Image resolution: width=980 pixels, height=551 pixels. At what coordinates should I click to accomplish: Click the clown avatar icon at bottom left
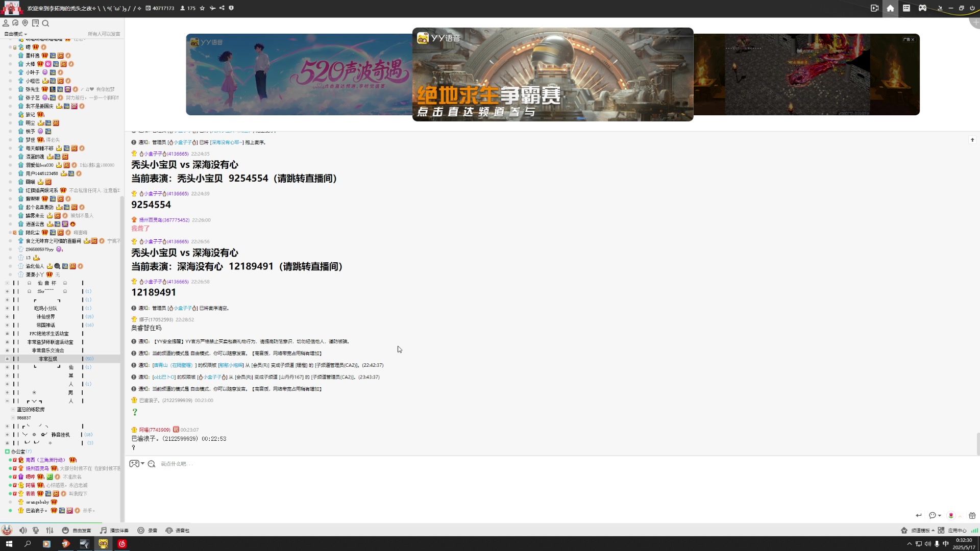click(x=7, y=530)
